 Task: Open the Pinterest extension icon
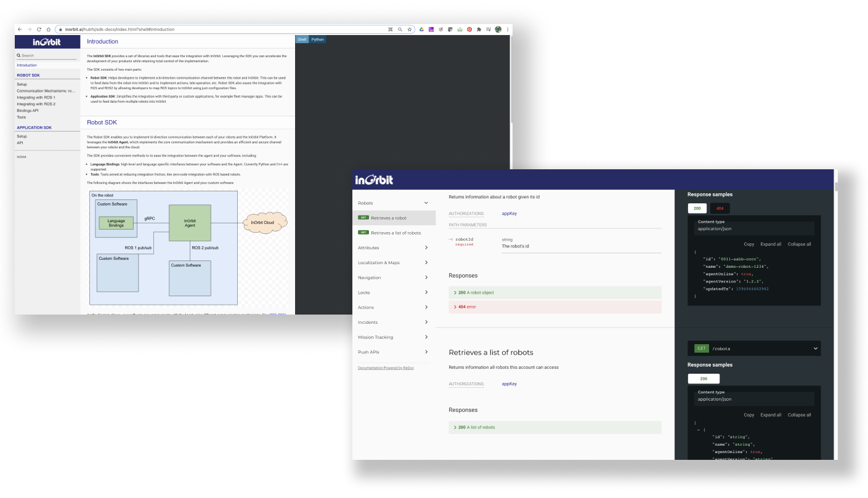(x=469, y=29)
